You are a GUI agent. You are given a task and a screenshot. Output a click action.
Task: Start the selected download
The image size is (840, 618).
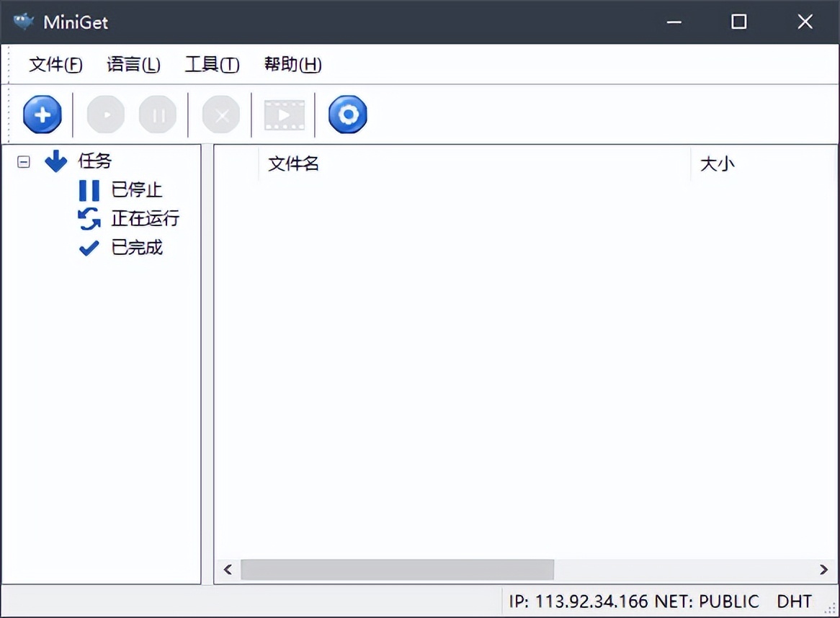coord(105,114)
